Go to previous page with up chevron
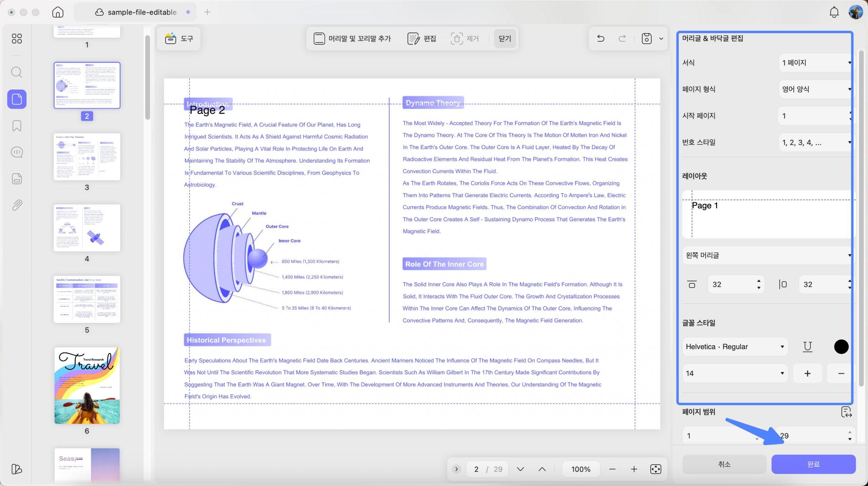 (542, 469)
